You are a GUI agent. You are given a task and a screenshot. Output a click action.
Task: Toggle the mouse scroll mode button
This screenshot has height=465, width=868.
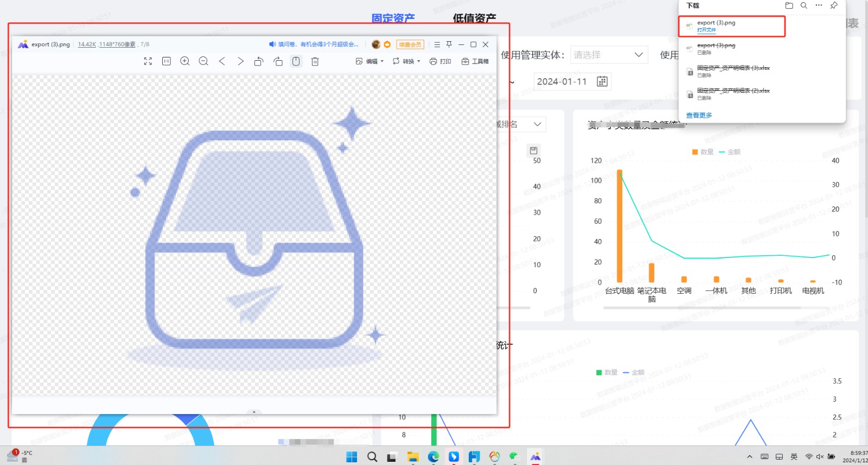pos(296,62)
